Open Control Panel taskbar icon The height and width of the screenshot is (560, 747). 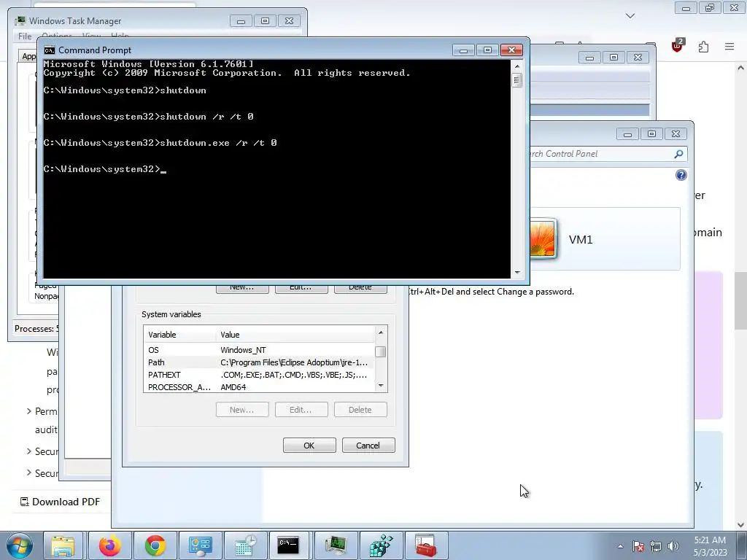click(x=200, y=545)
